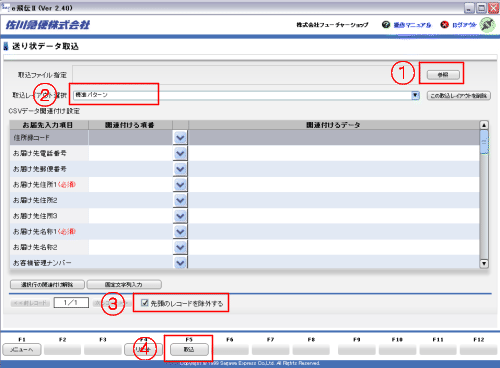Open the 取込レイアウト選択 dropdown arrow

point(415,95)
